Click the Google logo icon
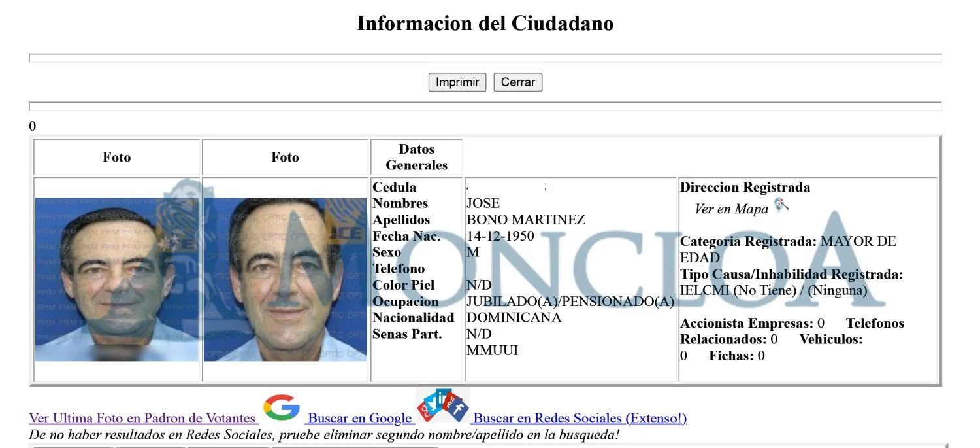The image size is (980, 448). tap(282, 408)
